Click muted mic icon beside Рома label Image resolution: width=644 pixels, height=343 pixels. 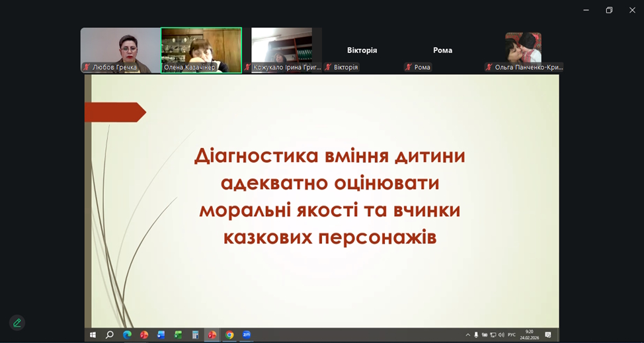(x=409, y=67)
